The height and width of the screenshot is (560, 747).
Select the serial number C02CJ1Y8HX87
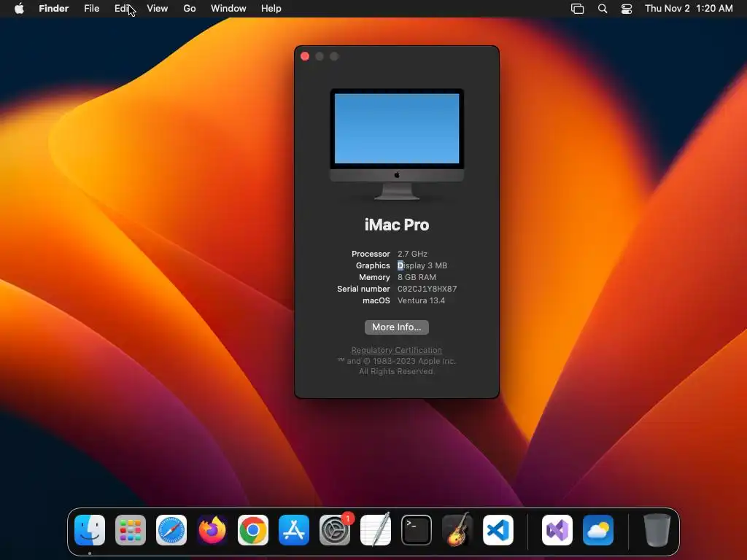pyautogui.click(x=427, y=289)
